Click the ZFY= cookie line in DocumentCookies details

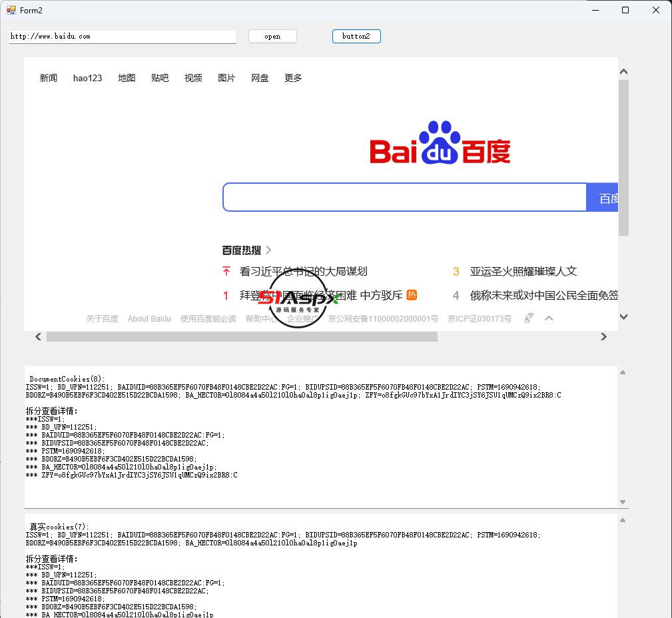click(132, 475)
